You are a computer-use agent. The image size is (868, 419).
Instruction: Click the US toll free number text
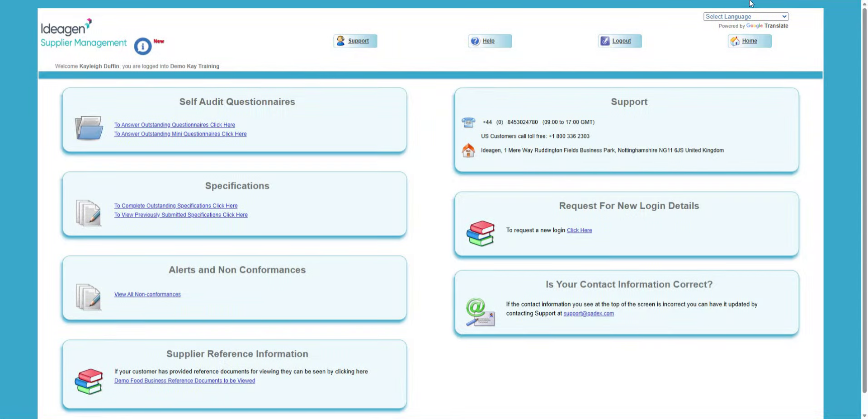(535, 136)
